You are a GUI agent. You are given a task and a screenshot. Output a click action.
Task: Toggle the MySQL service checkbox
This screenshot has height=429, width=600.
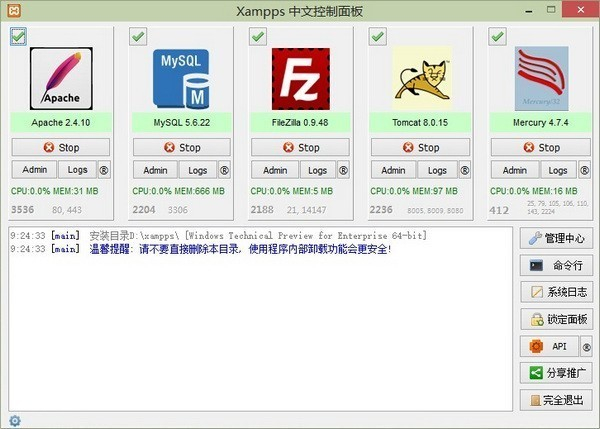(x=138, y=36)
